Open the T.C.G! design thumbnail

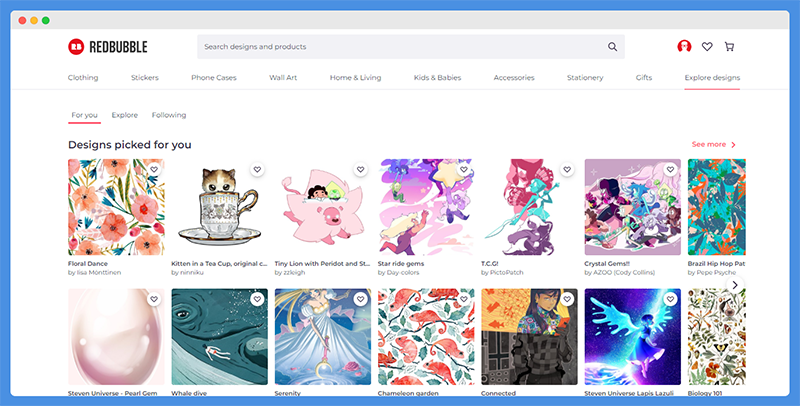[529, 207]
